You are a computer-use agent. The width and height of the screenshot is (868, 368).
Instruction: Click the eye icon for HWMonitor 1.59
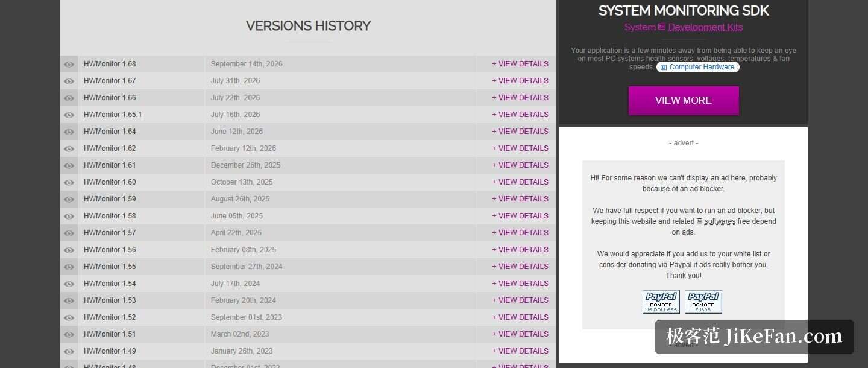69,199
